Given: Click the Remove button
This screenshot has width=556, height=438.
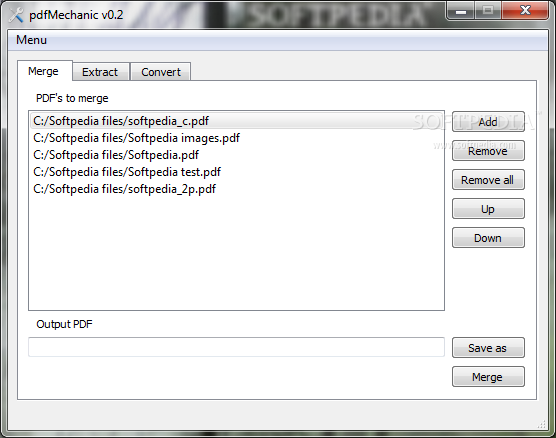Looking at the screenshot, I should click(488, 151).
